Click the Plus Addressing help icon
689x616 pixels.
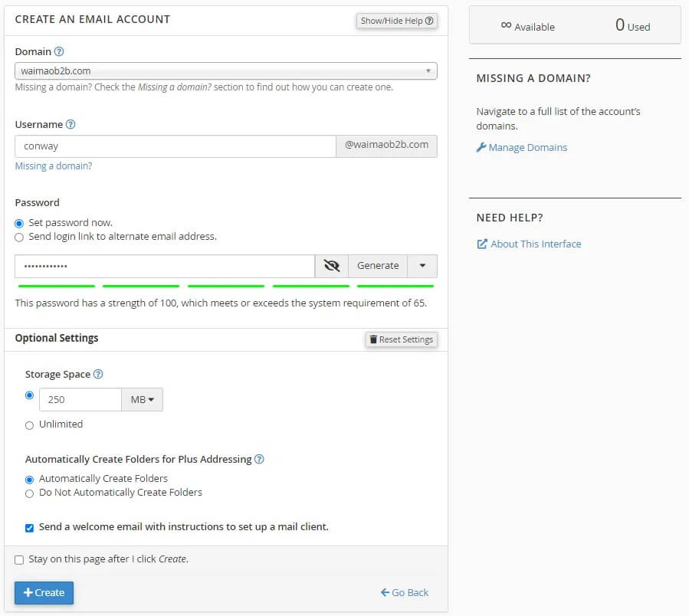point(259,460)
